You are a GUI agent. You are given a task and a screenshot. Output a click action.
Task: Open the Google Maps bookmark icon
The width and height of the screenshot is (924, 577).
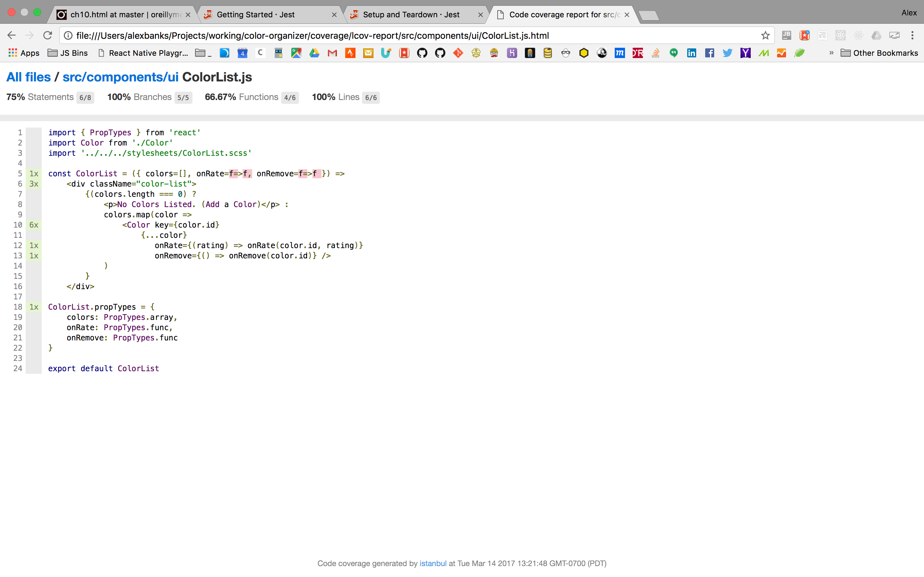pos(296,53)
